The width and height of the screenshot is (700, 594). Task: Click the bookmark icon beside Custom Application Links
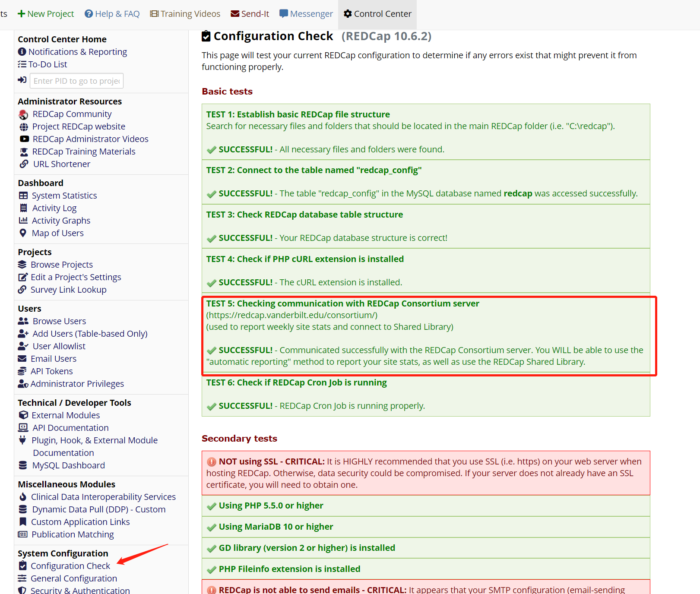coord(23,522)
